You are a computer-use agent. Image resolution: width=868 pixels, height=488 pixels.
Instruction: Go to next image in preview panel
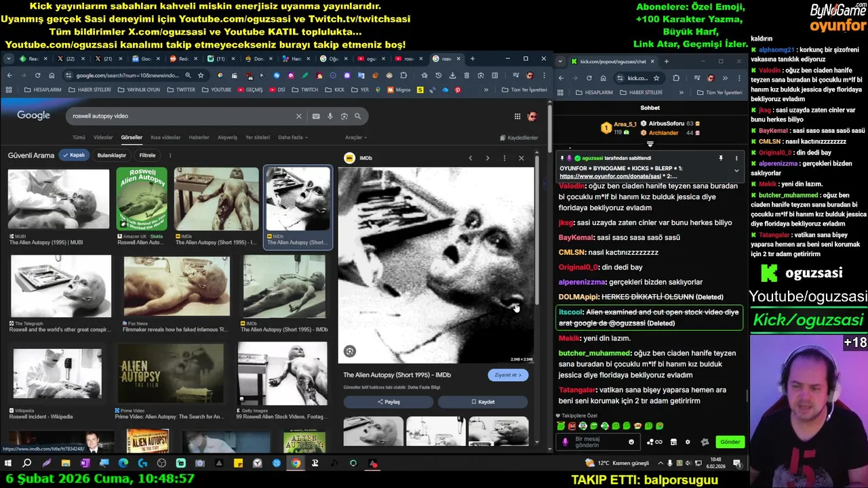tap(487, 158)
